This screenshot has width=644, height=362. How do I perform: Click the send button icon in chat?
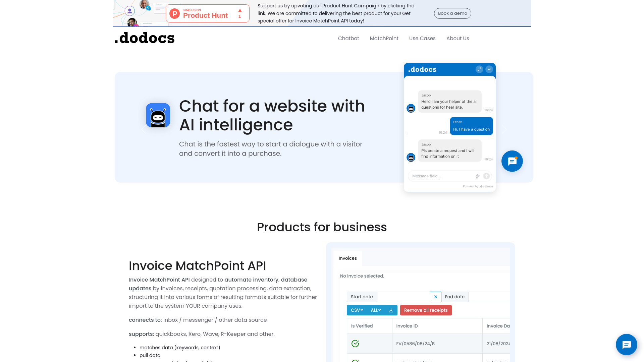(x=487, y=176)
